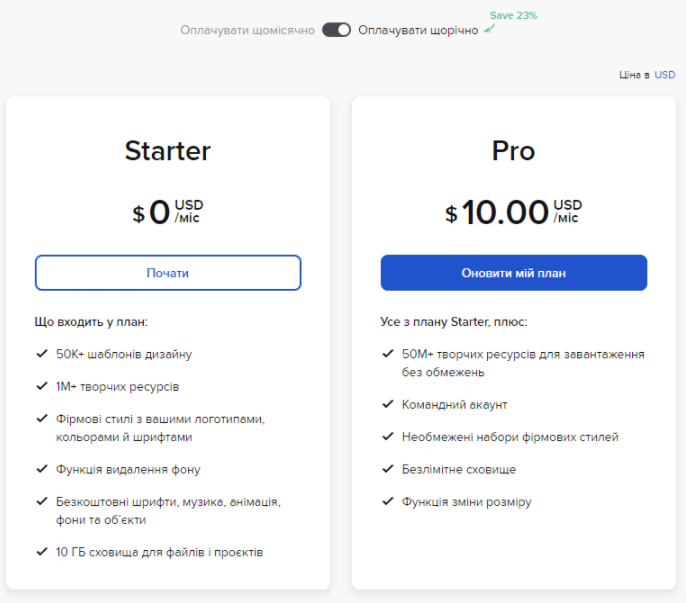Click the 'Starter' plan heading
Viewport: 686px width, 603px height.
[168, 151]
